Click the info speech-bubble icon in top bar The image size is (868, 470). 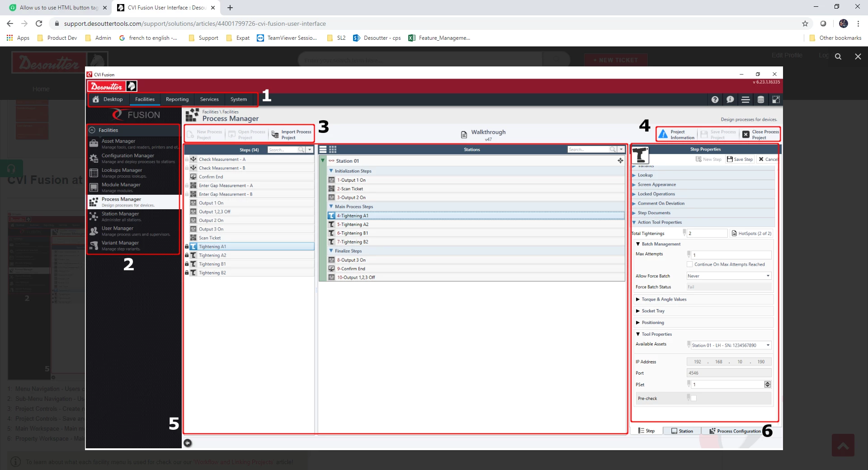730,99
